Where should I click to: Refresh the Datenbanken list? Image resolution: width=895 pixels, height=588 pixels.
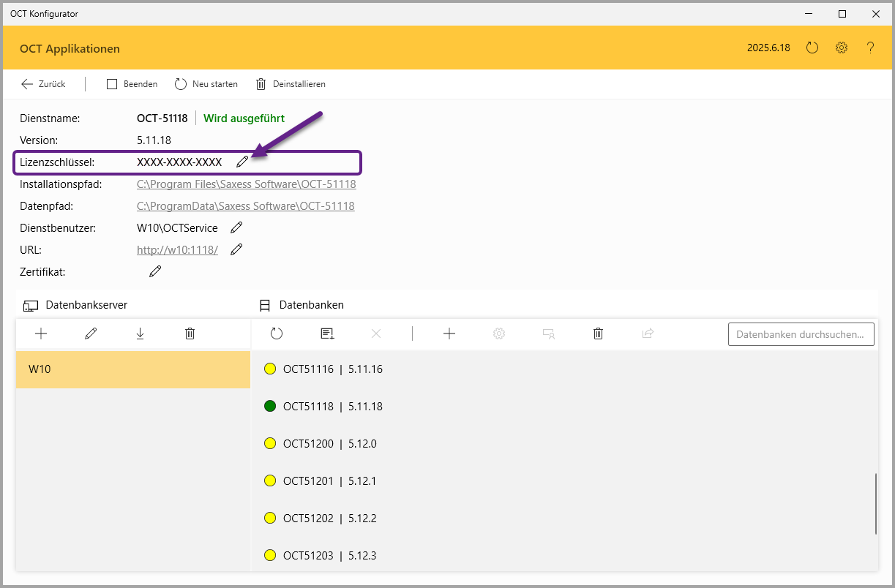click(x=276, y=333)
